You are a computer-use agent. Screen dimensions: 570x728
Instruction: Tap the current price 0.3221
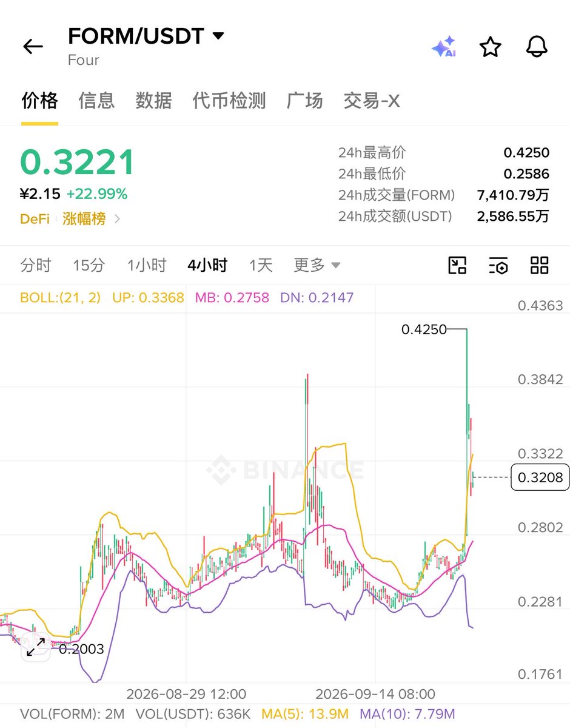pos(78,163)
